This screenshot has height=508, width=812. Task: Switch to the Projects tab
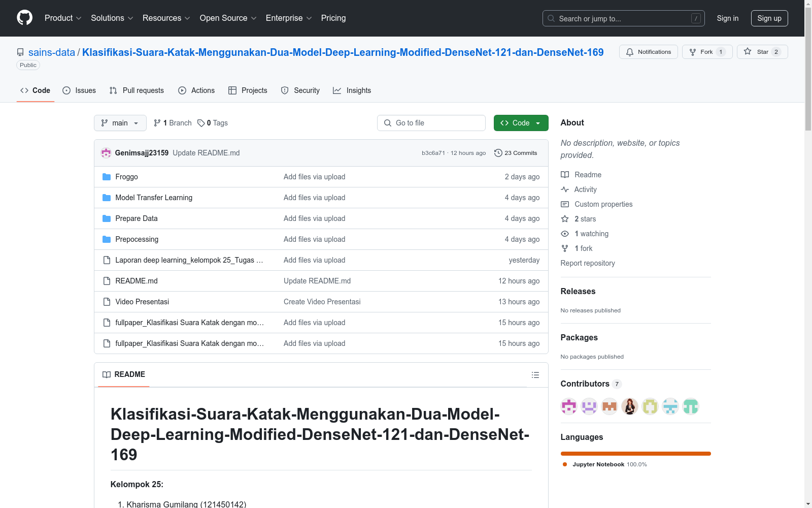tap(248, 90)
